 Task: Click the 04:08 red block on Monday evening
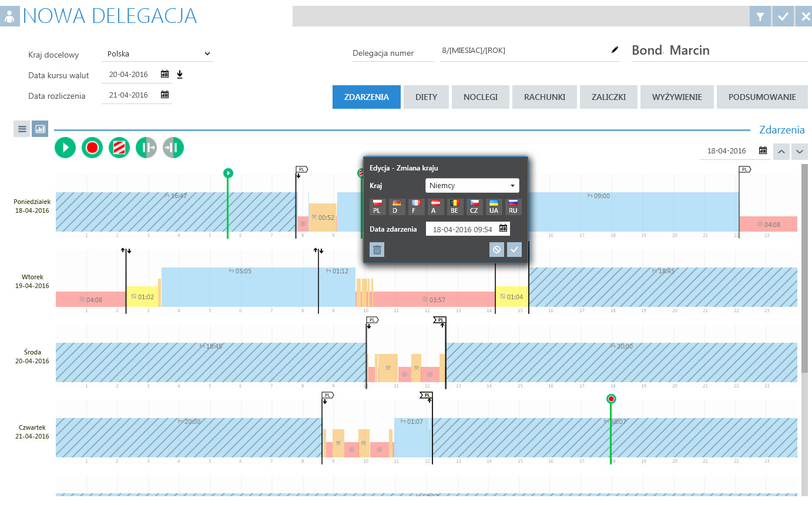point(769,224)
